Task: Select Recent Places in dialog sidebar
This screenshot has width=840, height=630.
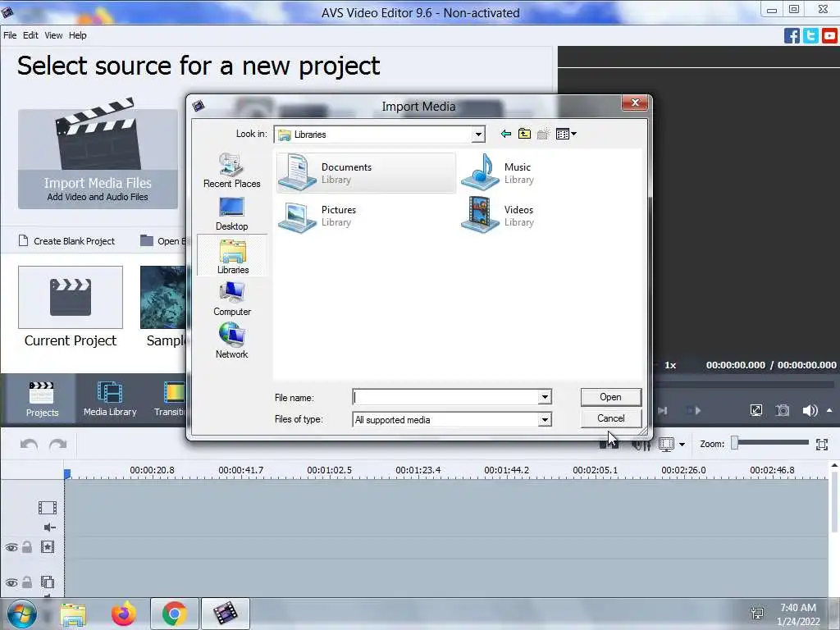Action: click(x=232, y=171)
